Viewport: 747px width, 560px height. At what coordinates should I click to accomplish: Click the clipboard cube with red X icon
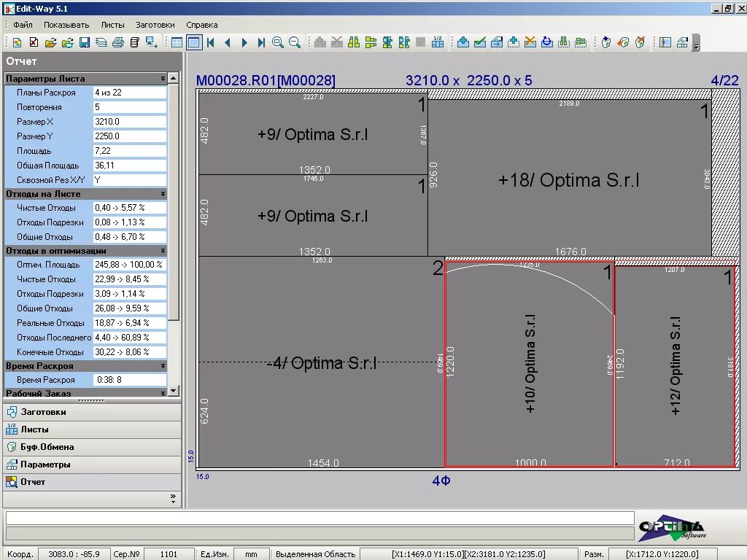[x=640, y=42]
